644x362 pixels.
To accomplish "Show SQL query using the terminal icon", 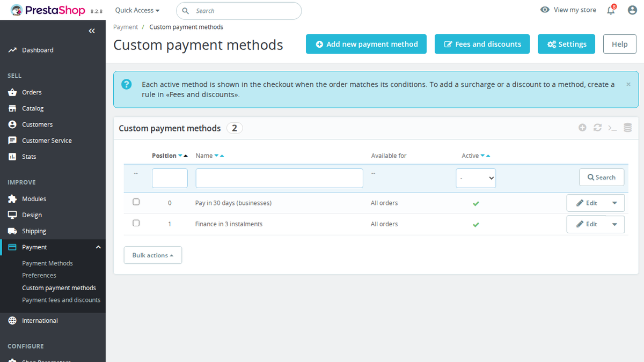I will [612, 128].
